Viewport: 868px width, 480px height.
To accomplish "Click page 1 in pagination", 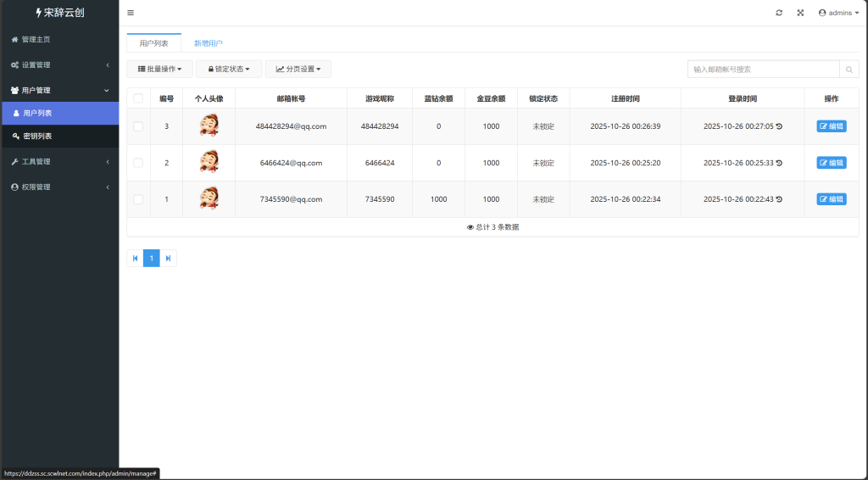I will click(x=152, y=258).
